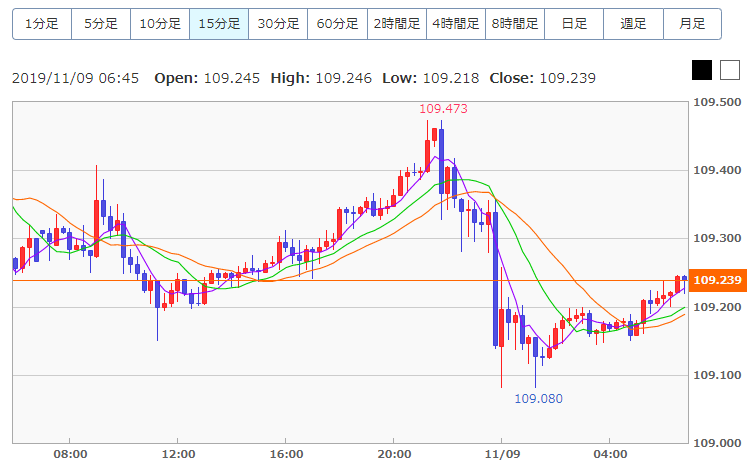Click the 109.400 price axis label
Screen dimensions: 754x471
click(x=717, y=170)
